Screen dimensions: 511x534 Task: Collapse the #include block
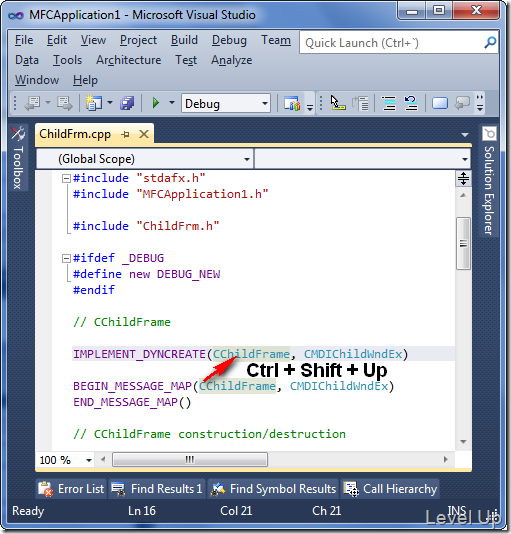tap(66, 178)
